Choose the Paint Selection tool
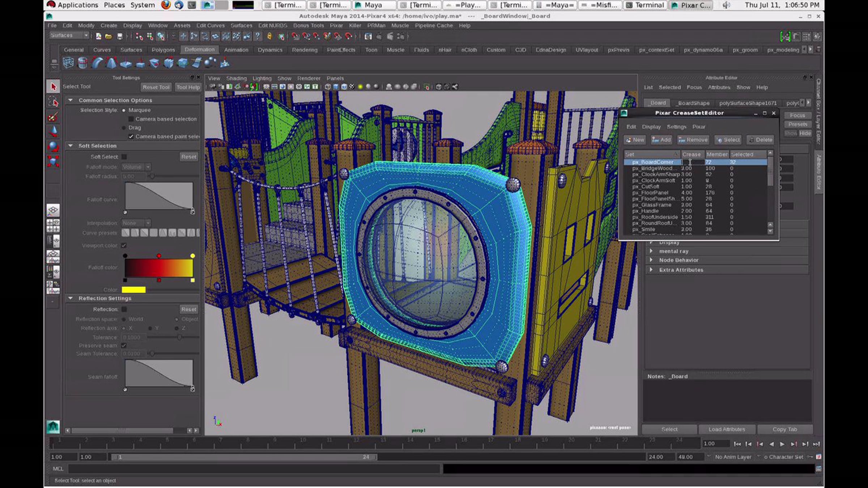 coord(54,117)
